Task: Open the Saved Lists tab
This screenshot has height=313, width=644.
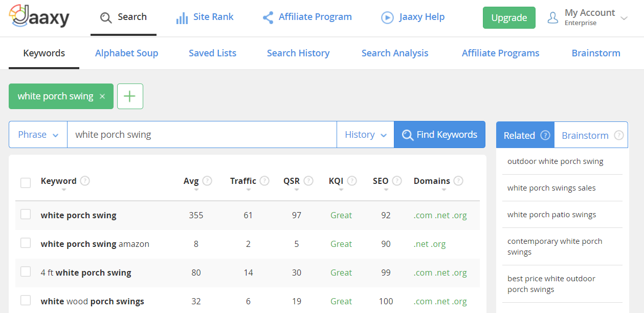Action: (x=212, y=53)
